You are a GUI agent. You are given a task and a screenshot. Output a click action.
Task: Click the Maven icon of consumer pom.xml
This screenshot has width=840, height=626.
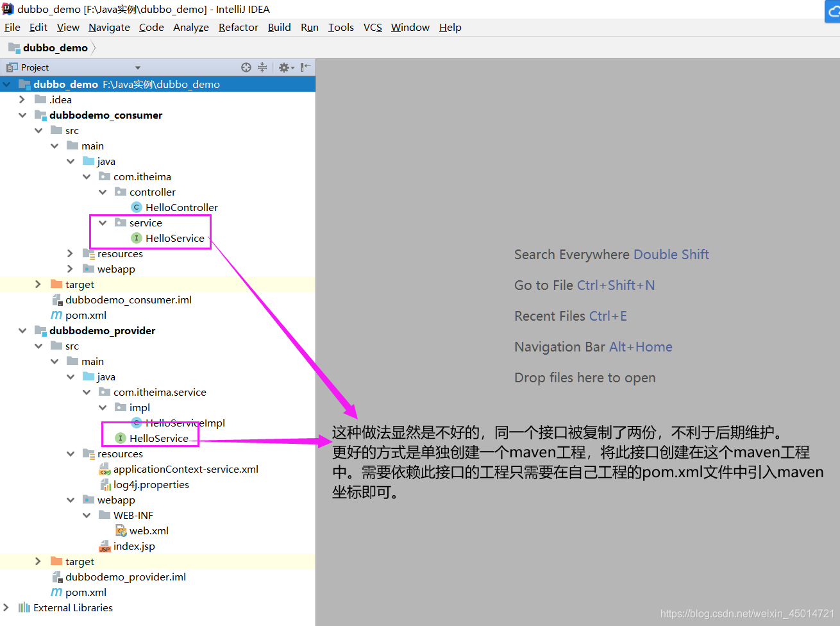[x=56, y=315]
